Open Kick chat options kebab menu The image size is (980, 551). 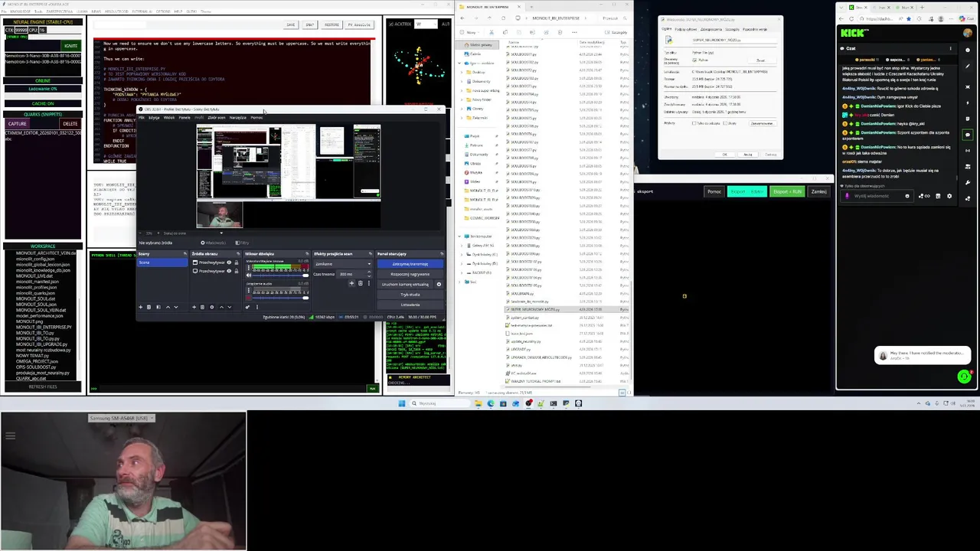[950, 48]
